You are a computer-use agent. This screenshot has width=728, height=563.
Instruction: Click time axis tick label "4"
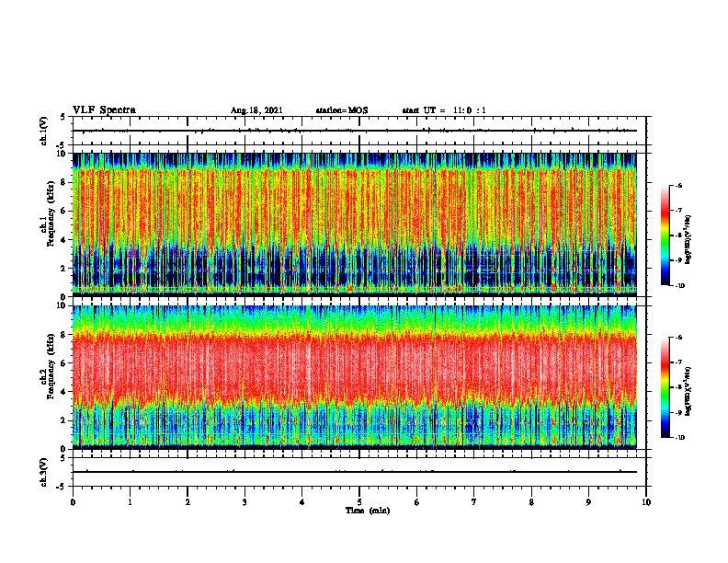301,502
